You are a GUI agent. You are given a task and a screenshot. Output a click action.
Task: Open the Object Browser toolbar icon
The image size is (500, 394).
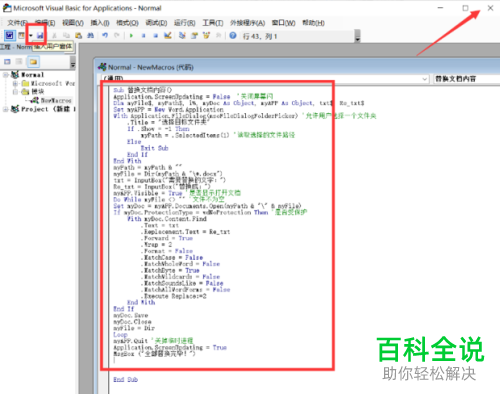[x=206, y=35]
